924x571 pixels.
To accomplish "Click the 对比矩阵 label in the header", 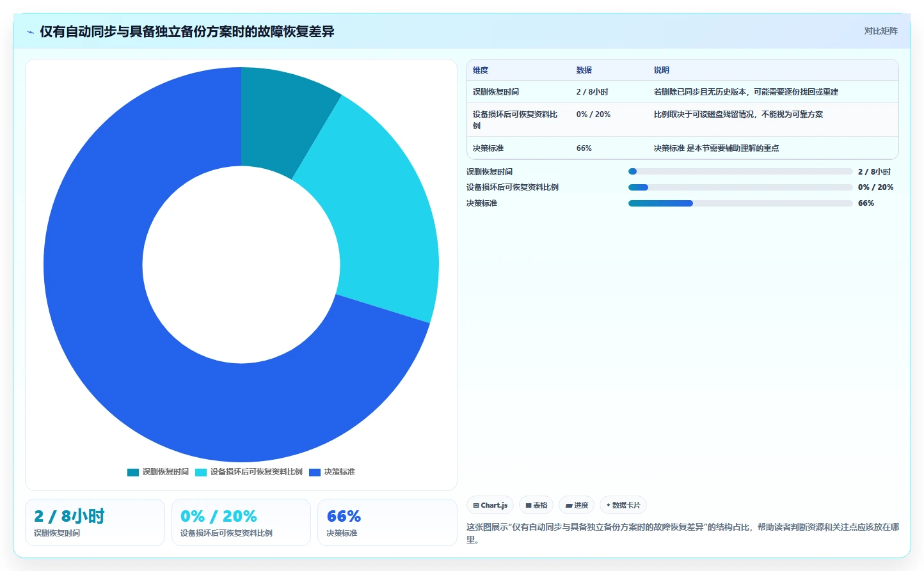I will point(880,31).
